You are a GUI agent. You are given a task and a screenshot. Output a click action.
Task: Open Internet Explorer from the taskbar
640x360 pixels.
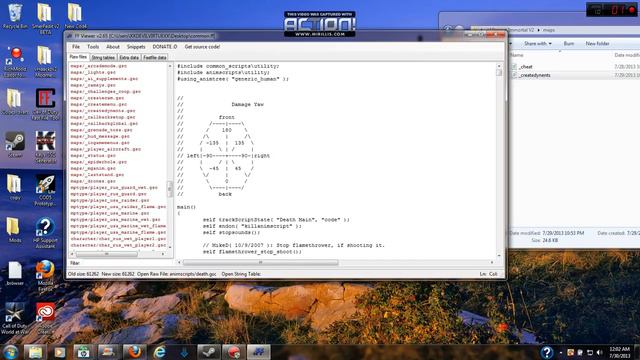click(x=159, y=352)
